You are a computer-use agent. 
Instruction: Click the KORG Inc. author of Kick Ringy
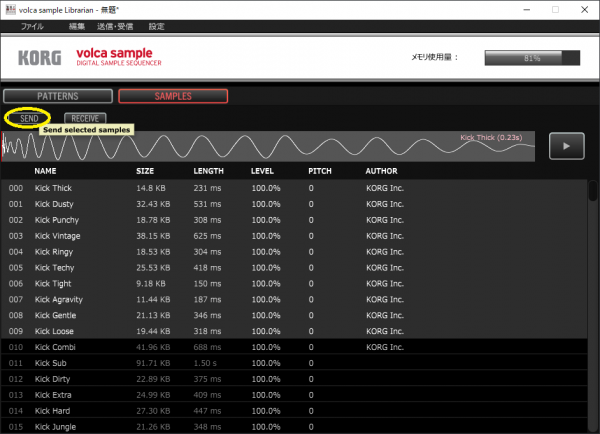click(x=385, y=252)
